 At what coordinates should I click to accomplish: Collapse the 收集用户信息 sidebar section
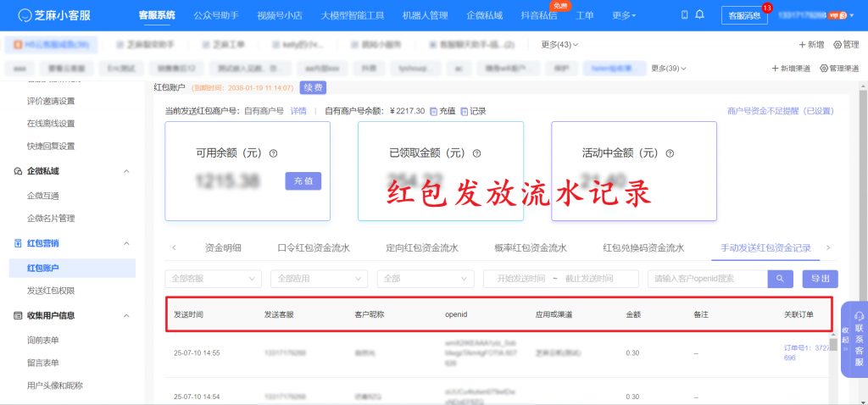pyautogui.click(x=126, y=316)
